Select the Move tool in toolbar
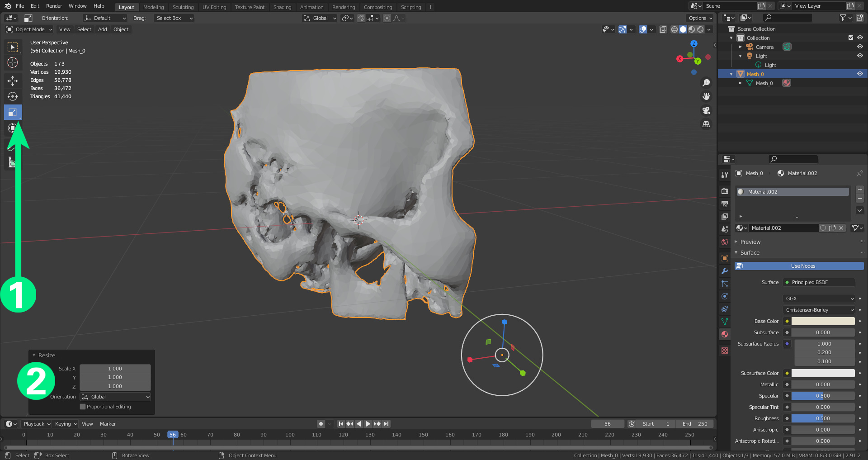Screen dimensions: 868x460 pos(13,81)
